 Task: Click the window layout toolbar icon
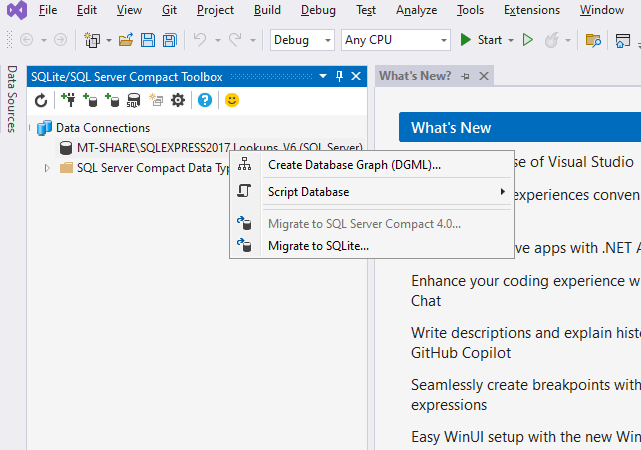(x=623, y=40)
